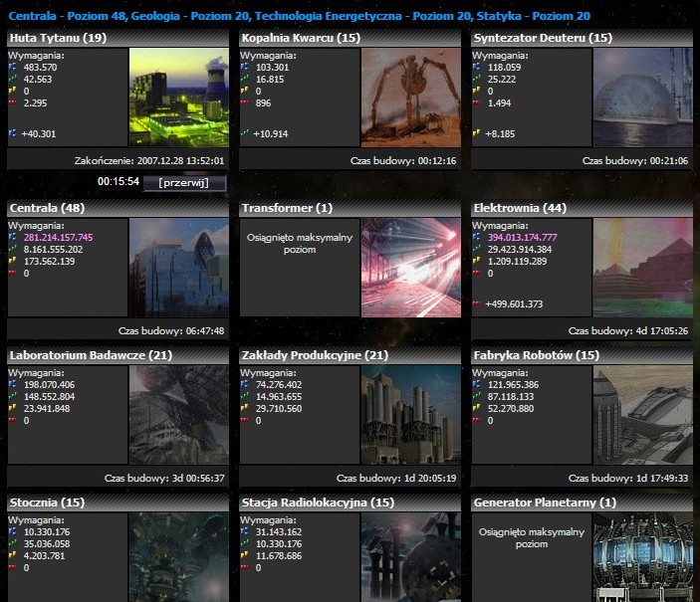Open the Centrala (48) building heading
Viewport: 700px width, 602px height.
[47, 209]
